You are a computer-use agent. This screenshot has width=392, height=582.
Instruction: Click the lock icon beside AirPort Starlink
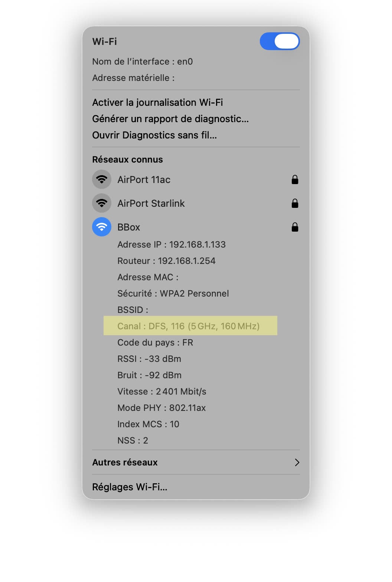point(295,203)
